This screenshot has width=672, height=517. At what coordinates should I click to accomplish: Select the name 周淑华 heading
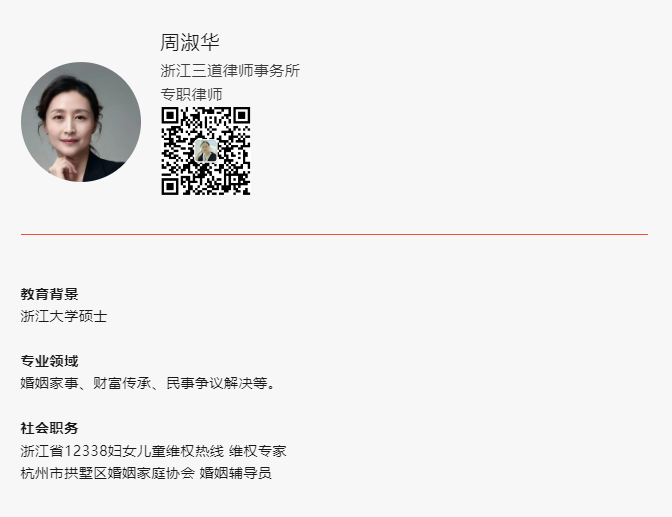[x=190, y=42]
